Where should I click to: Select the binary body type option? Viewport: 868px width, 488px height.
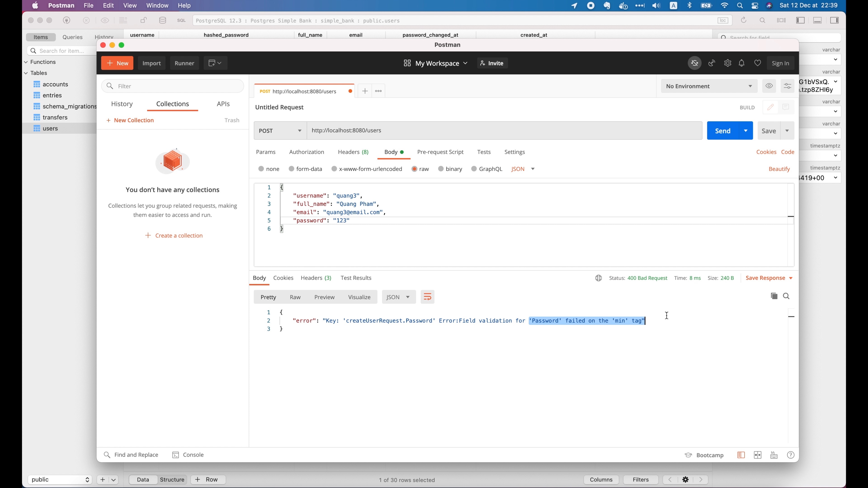(441, 169)
